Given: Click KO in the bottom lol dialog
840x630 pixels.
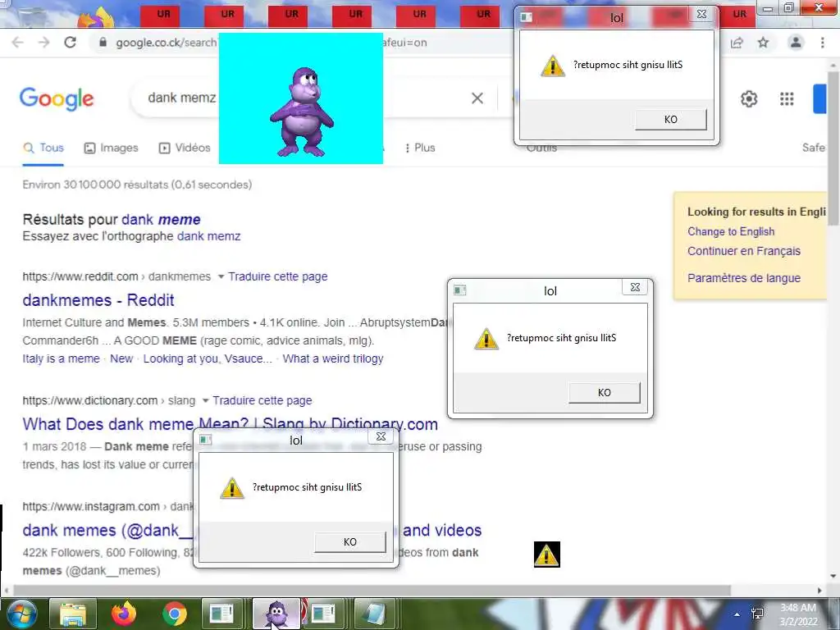Looking at the screenshot, I should pos(349,541).
